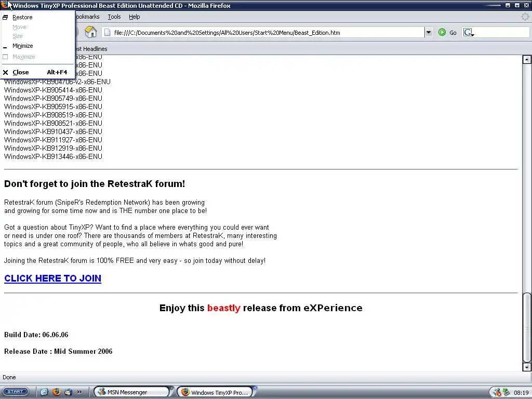Click the Go label beside the address bar

point(453,33)
